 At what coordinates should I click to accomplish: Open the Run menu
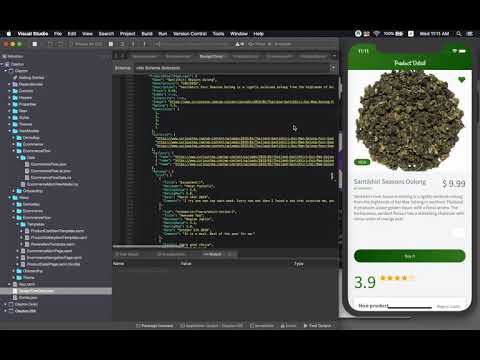(163, 34)
